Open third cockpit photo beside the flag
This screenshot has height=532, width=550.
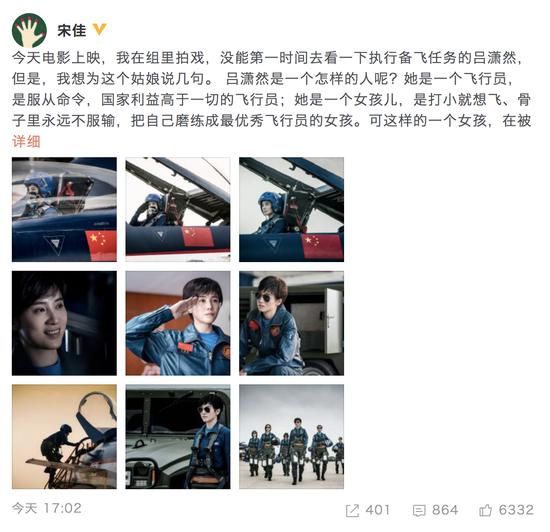[291, 209]
